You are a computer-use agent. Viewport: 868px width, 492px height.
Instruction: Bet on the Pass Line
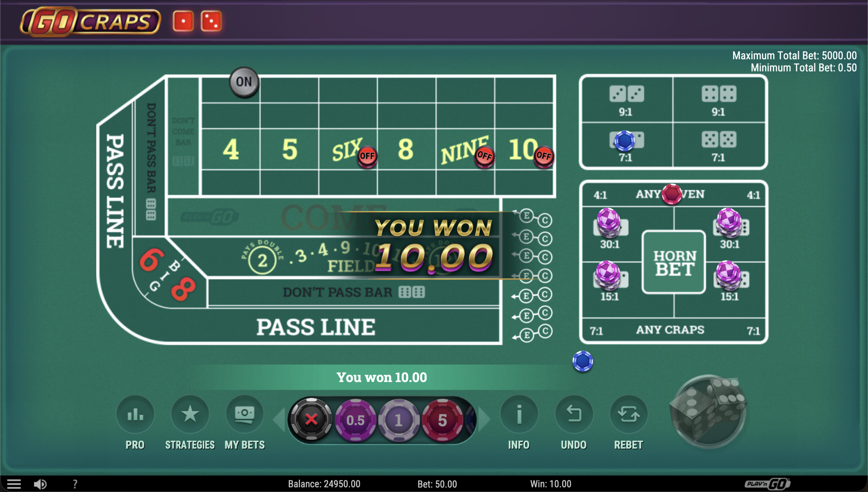316,327
